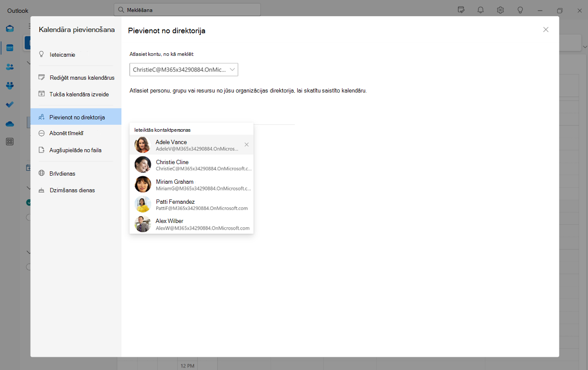Open the People icon in the sidebar
Screen dimensions: 588x370
coord(10,66)
